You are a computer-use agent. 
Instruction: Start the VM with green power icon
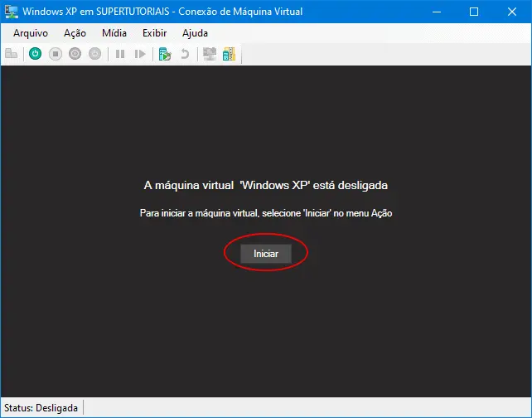[x=35, y=54]
